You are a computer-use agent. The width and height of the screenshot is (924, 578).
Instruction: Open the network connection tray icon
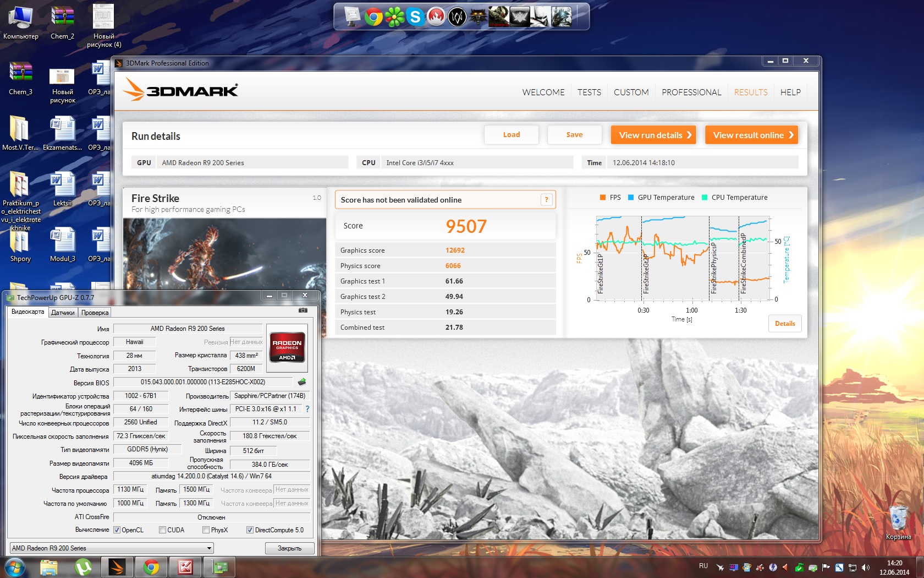[853, 568]
